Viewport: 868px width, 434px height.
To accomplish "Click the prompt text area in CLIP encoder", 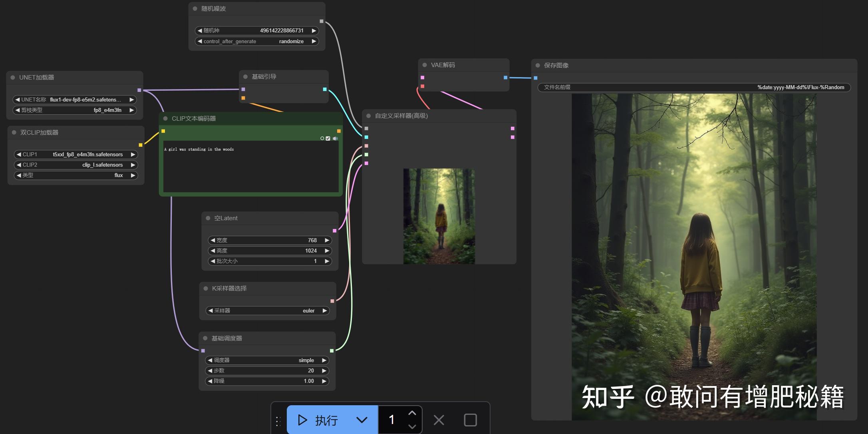I will [251, 168].
